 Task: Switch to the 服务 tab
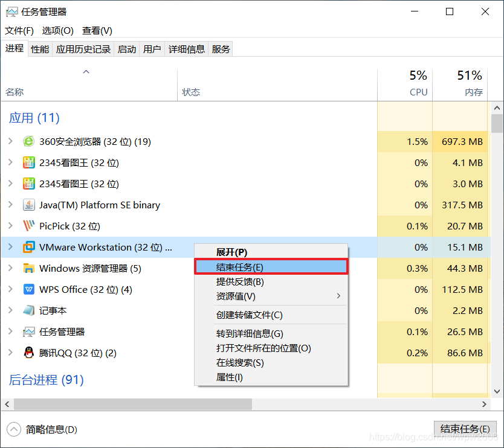click(221, 49)
